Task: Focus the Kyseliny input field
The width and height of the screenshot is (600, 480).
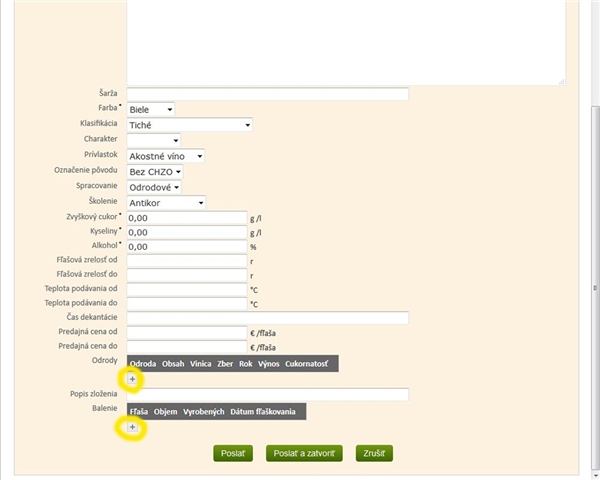Action: [187, 232]
